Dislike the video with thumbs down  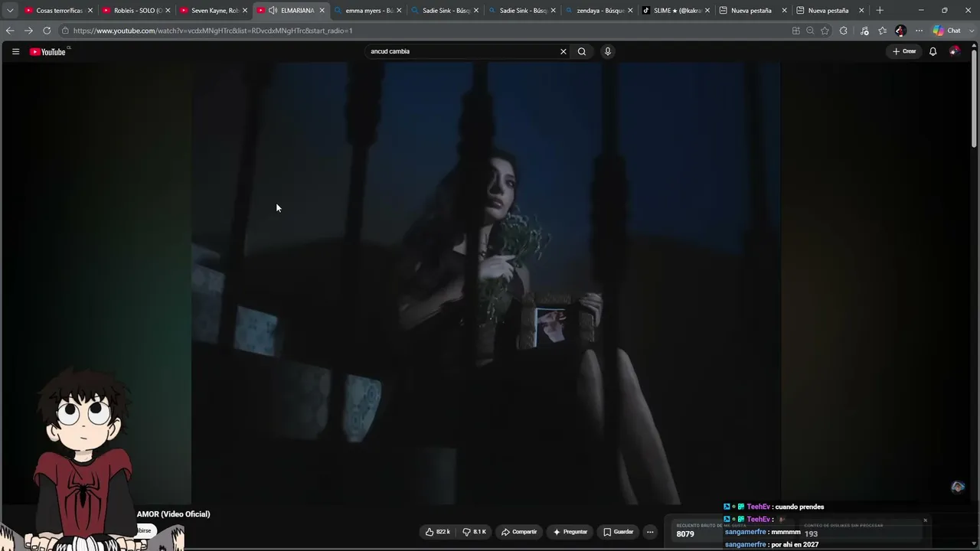(475, 532)
